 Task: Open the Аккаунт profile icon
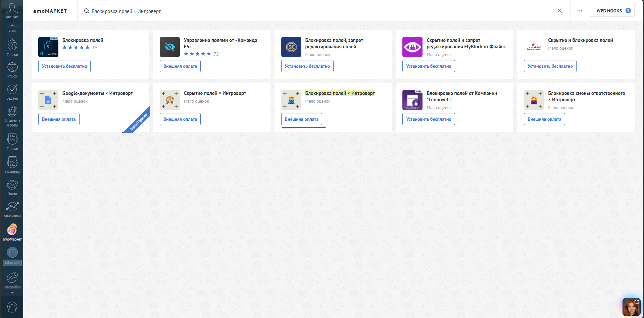[x=12, y=10]
